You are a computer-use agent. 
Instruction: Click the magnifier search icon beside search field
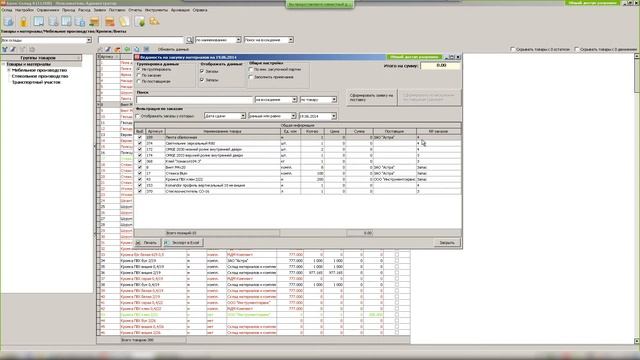pos(189,40)
